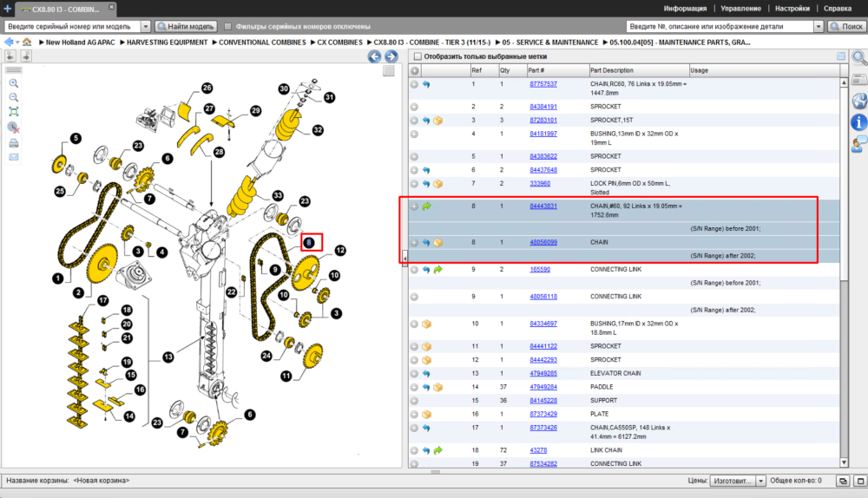Add part 84384191 to basket with plus button
Screen dimensions: 868x498
click(x=414, y=107)
